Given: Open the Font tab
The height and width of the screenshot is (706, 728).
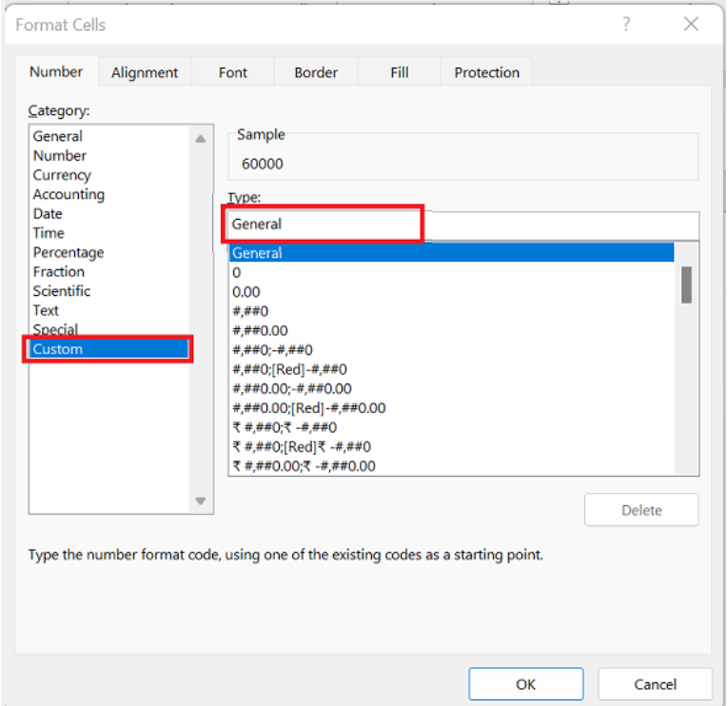Looking at the screenshot, I should [233, 72].
